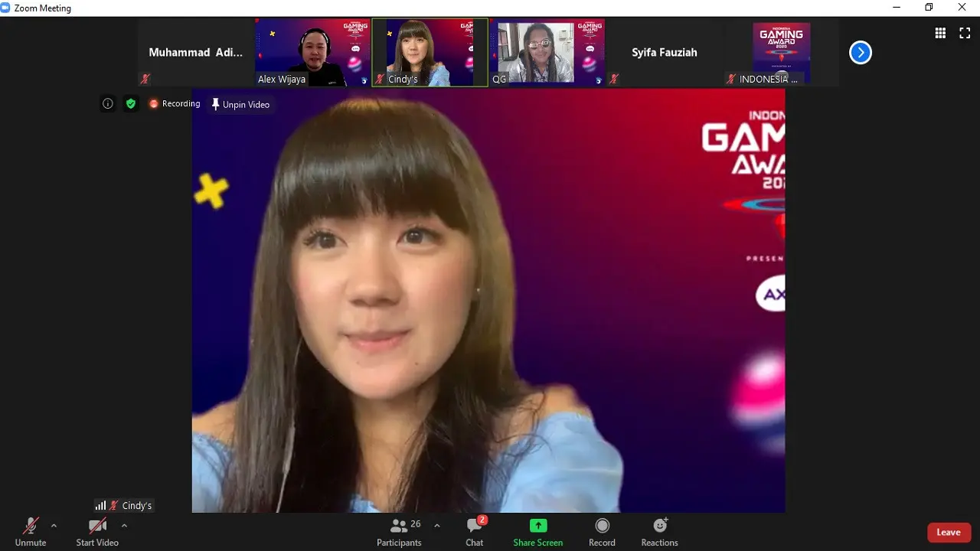Click the Recording indicator
The image size is (980, 551).
tap(175, 103)
